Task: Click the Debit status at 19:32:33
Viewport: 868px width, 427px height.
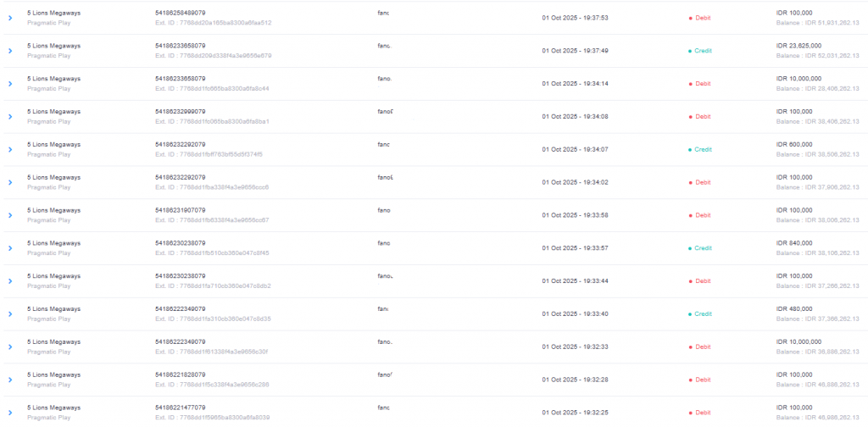Action: pos(702,347)
